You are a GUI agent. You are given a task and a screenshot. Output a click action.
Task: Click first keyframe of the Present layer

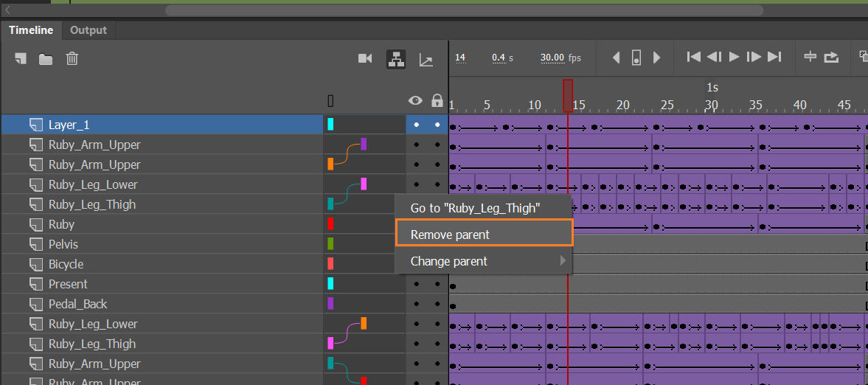point(453,286)
